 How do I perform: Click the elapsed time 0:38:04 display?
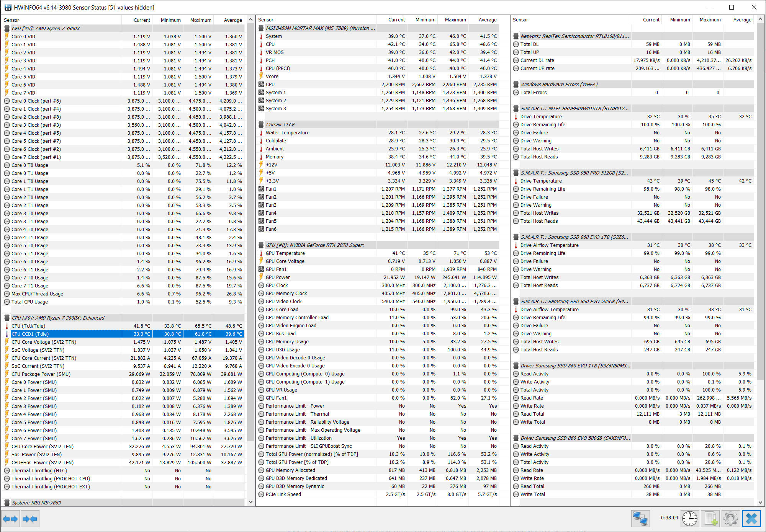(x=669, y=518)
